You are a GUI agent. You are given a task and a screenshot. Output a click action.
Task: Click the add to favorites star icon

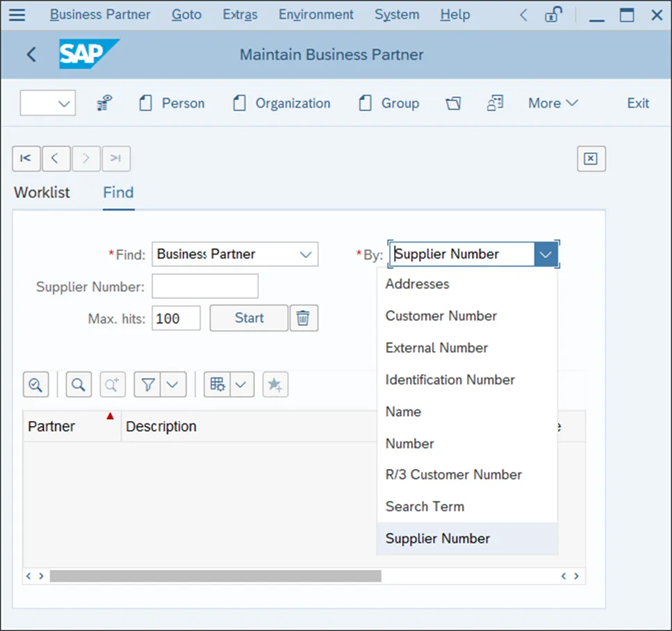(275, 384)
